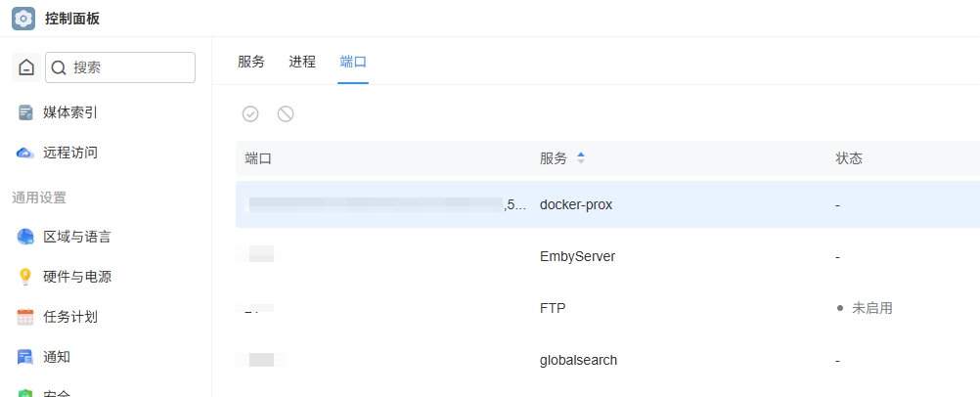This screenshot has height=397, width=980.
Task: Open 远程访问 cloud icon
Action: point(25,153)
